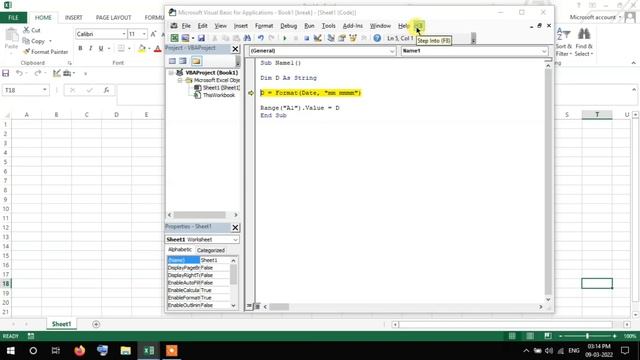This screenshot has width=640, height=360.
Task: Click View Object icon in Project panel
Action: 183,61
